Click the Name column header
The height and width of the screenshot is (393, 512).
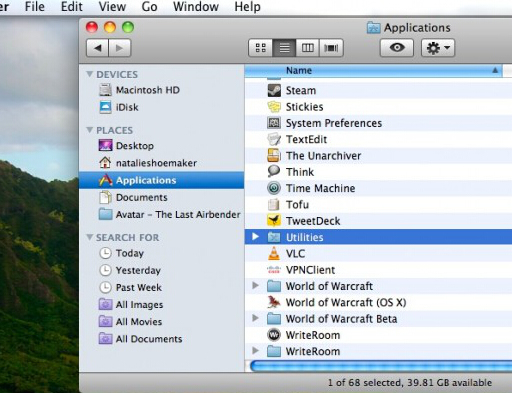pyautogui.click(x=373, y=70)
